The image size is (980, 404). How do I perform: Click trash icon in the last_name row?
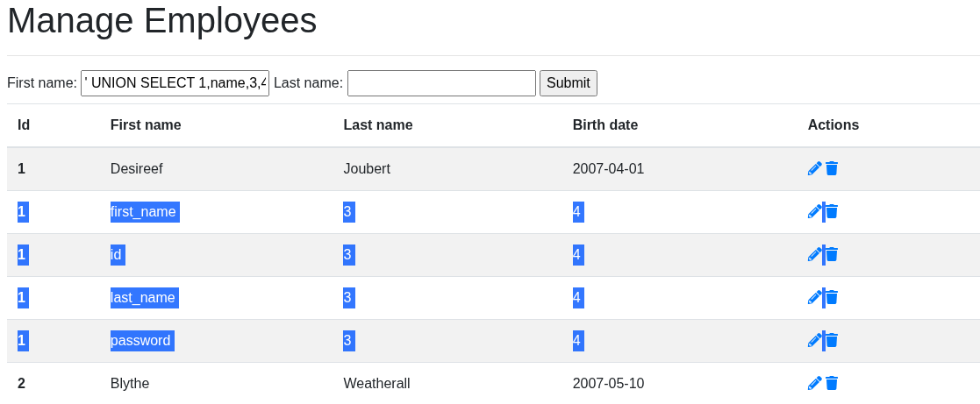pos(831,298)
